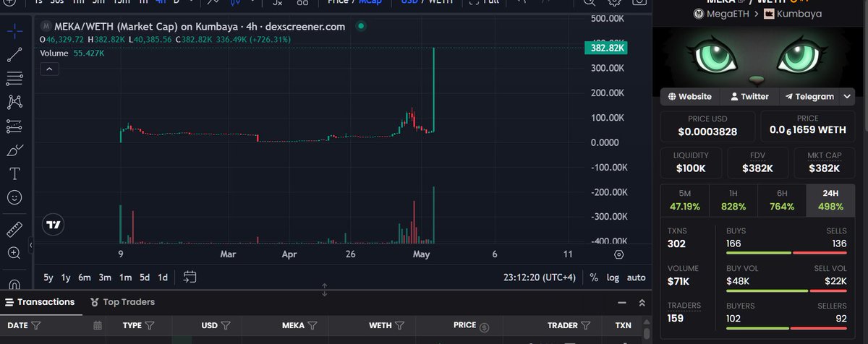868x344 pixels.
Task: Click the green market status dot
Action: tap(362, 26)
